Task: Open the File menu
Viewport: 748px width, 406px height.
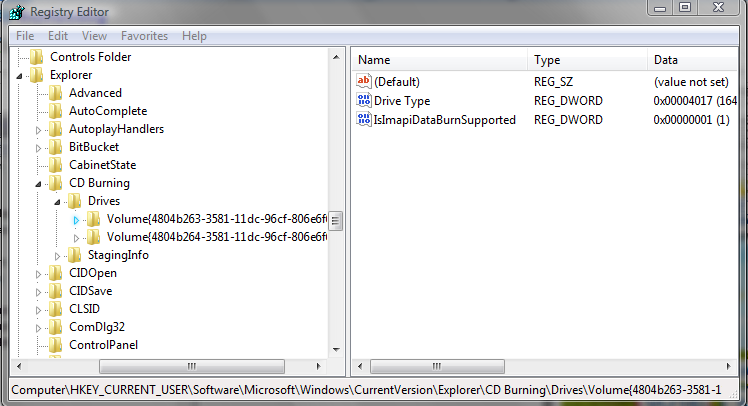Action: click(x=25, y=36)
